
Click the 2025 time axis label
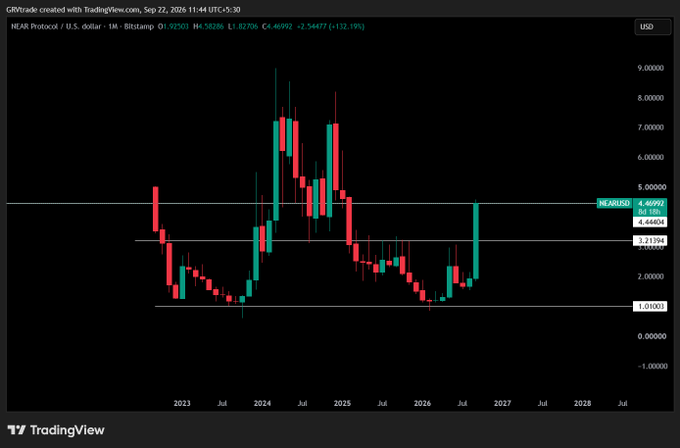(x=342, y=403)
